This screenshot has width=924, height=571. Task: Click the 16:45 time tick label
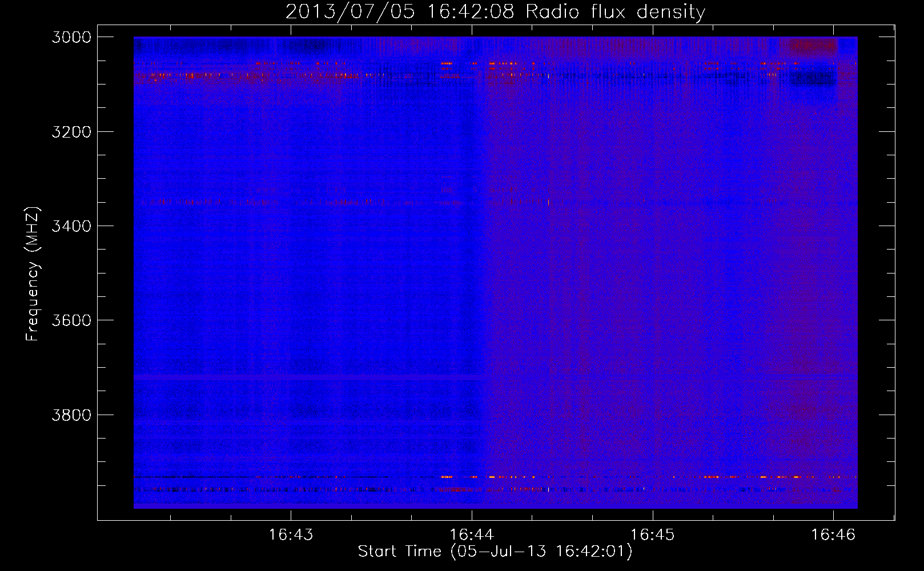coord(653,535)
